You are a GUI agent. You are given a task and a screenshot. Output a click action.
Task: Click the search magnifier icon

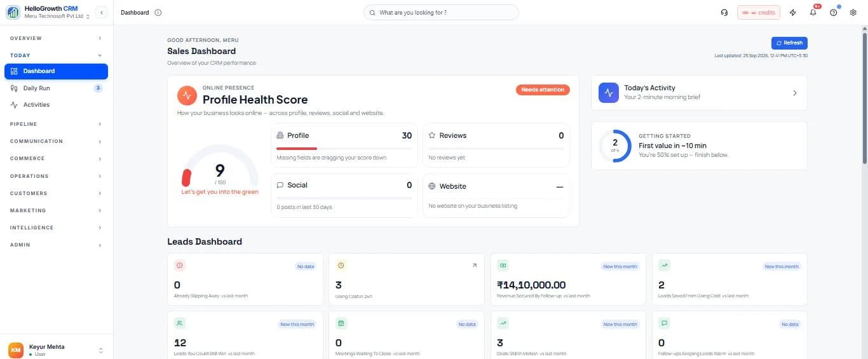[x=372, y=13]
